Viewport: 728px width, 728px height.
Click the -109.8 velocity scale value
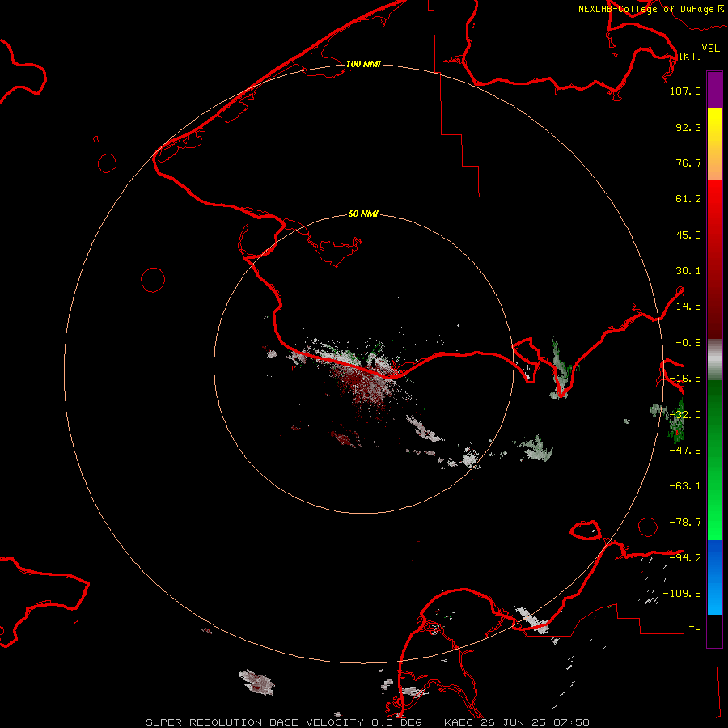pyautogui.click(x=682, y=594)
